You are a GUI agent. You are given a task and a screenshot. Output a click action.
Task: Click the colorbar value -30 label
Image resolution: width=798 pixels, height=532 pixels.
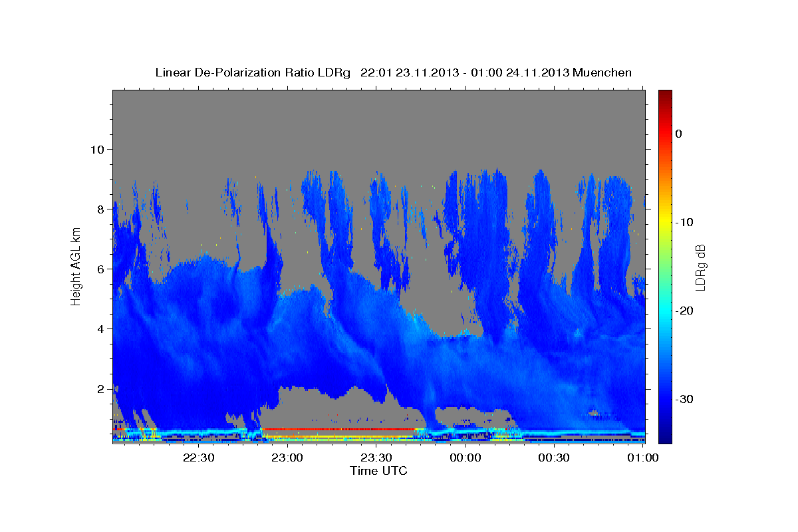point(685,399)
